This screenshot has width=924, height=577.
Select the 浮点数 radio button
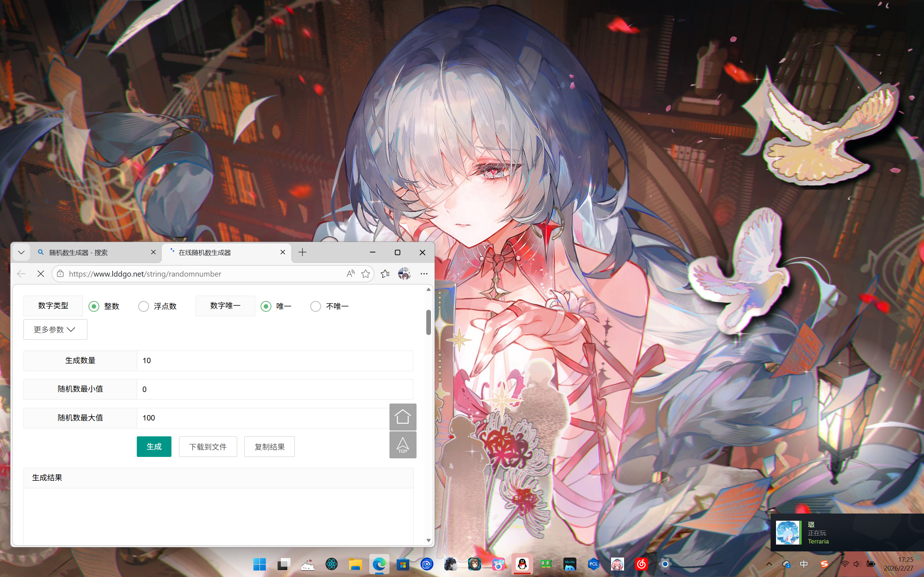tap(144, 306)
